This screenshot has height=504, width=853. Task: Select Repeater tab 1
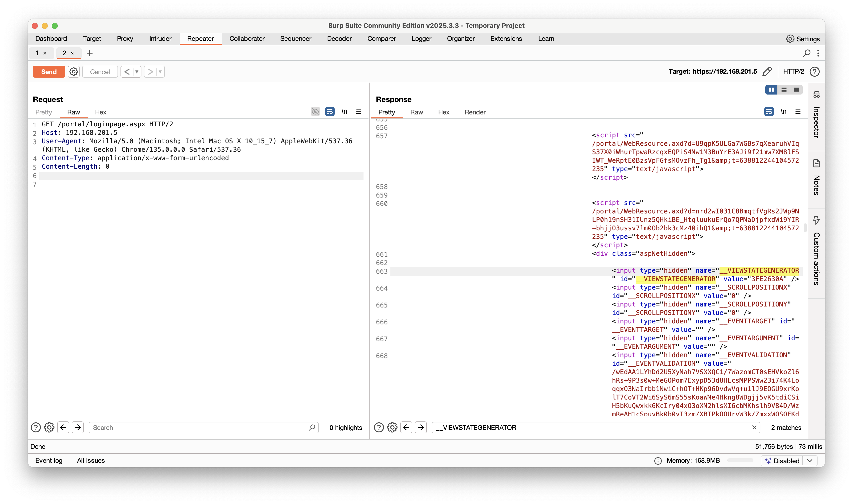(x=37, y=53)
